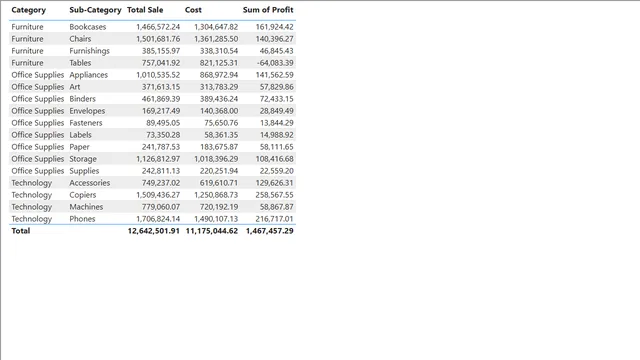Select the Envelopes sub-category cell
Viewport: 640px width, 360px height.
pos(87,111)
